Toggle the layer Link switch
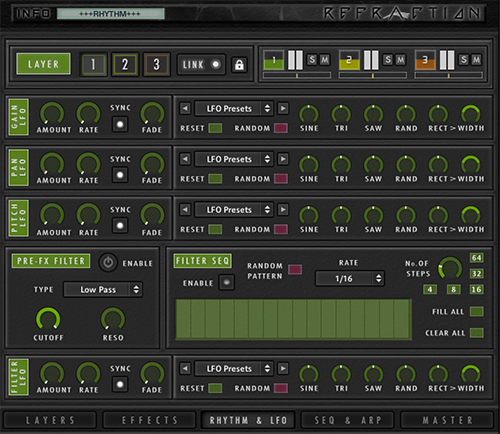Image resolution: width=500 pixels, height=434 pixels. pos(201,64)
